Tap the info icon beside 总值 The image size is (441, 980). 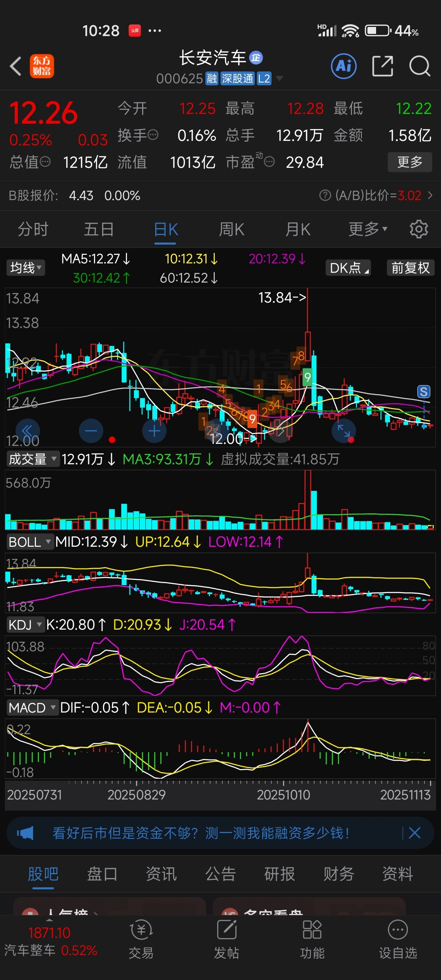(x=45, y=162)
